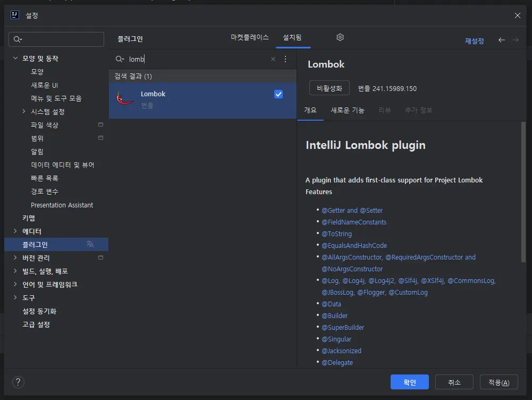This screenshot has width=532, height=400.
Task: Open the @EqualsAndHashCode link
Action: tap(354, 246)
